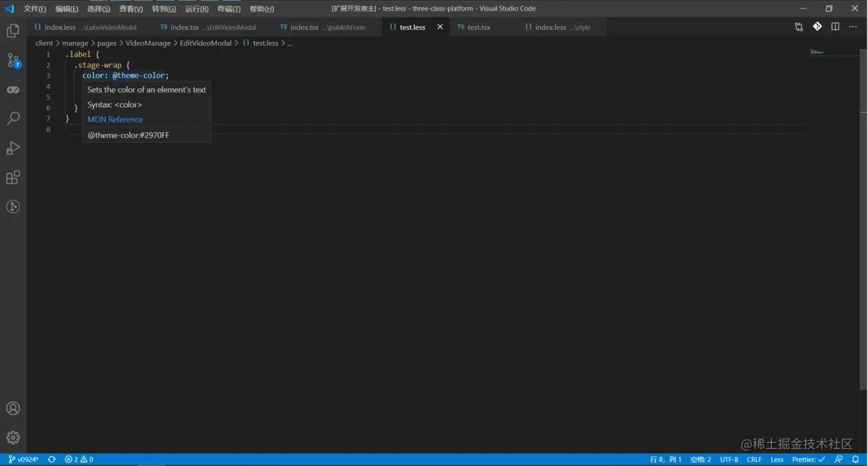The image size is (868, 466).
Task: Click the VS Code logo icon
Action: tap(9, 8)
